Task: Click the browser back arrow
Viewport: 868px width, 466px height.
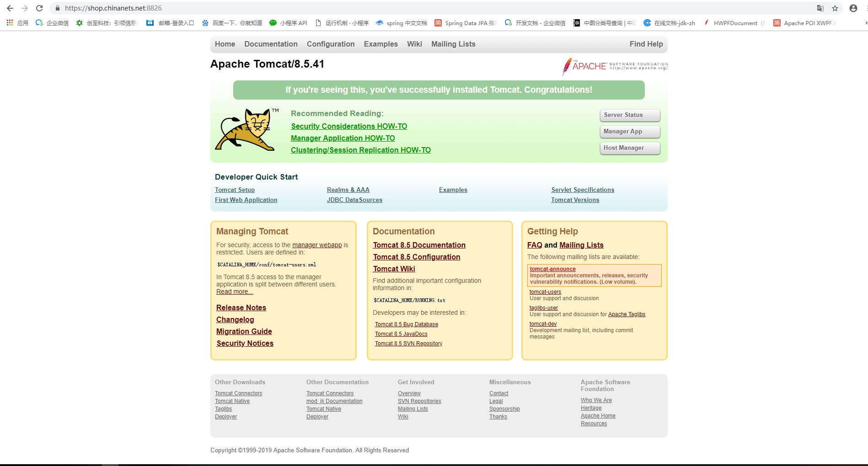Action: coord(10,8)
